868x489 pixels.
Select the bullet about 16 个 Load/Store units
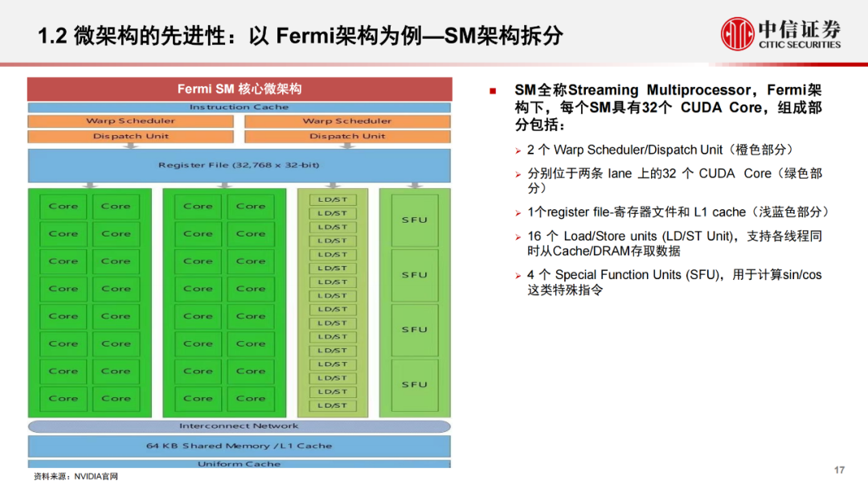click(x=674, y=244)
